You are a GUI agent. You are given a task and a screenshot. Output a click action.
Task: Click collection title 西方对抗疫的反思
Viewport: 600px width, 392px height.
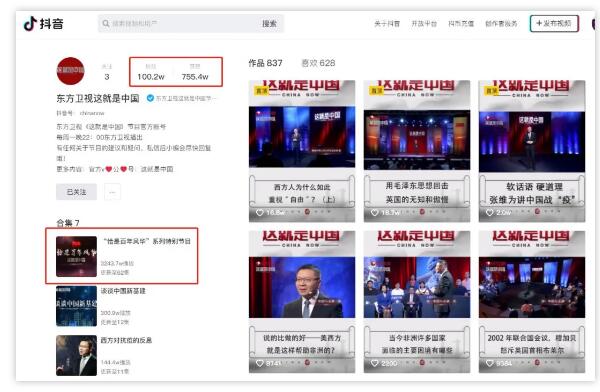(x=127, y=340)
